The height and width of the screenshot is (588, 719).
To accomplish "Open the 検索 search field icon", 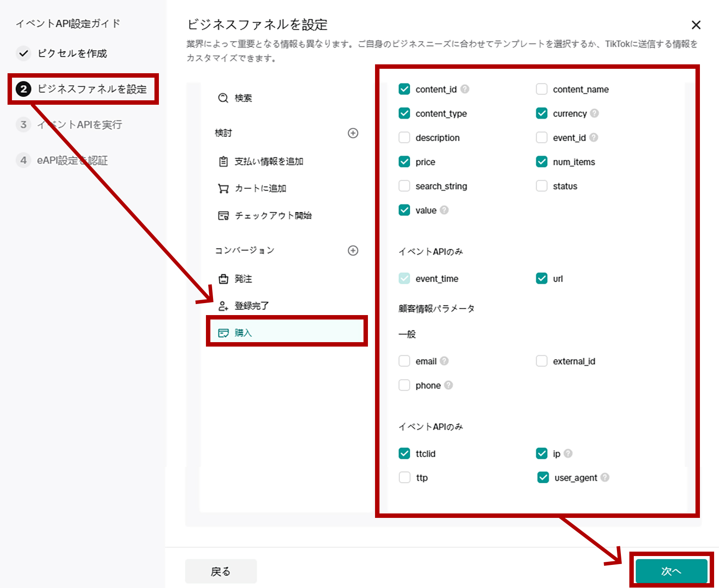I will click(x=222, y=98).
